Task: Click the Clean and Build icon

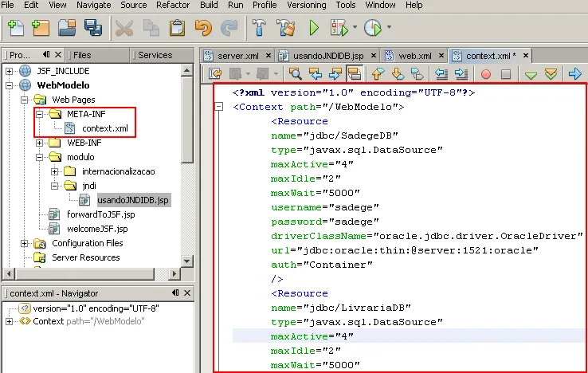Action: click(284, 29)
